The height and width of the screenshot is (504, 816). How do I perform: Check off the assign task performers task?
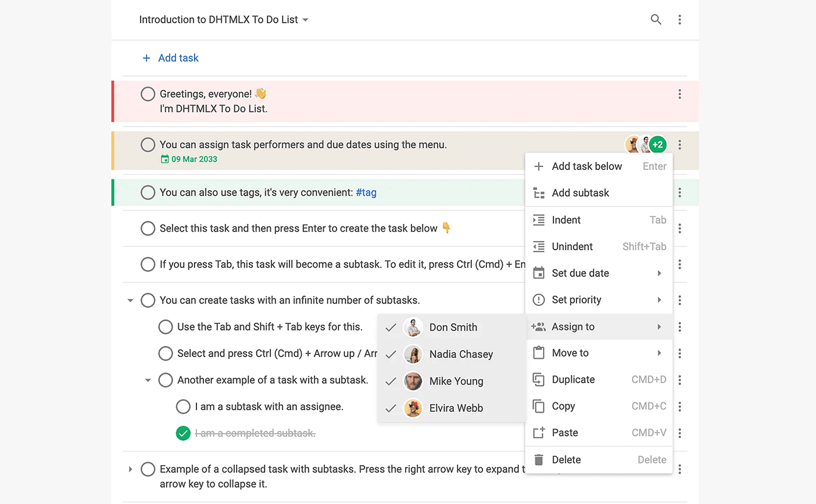(x=148, y=145)
